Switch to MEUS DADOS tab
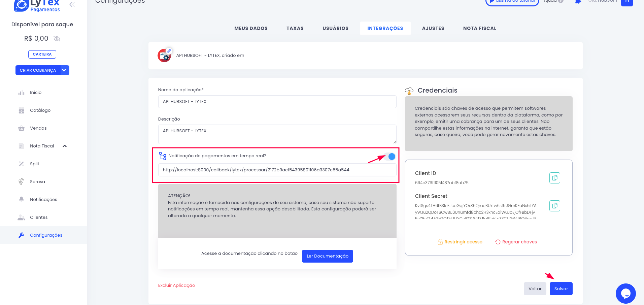This screenshot has height=305, width=644. click(x=251, y=28)
